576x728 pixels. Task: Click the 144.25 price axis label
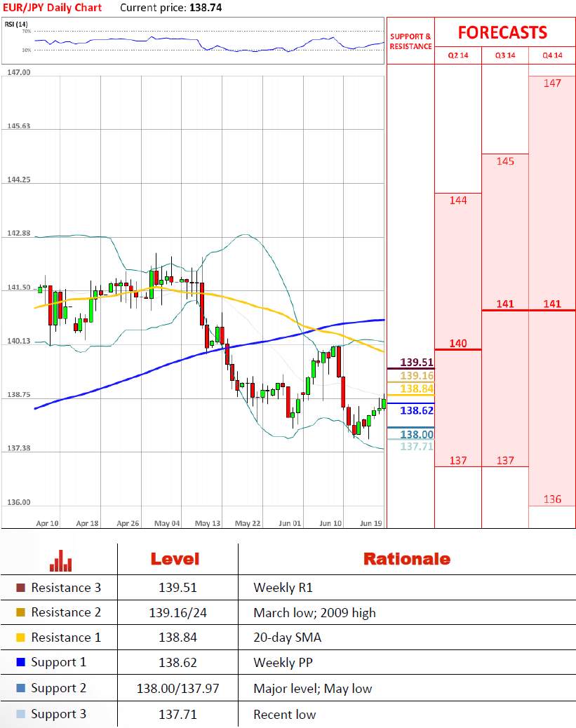click(x=18, y=180)
